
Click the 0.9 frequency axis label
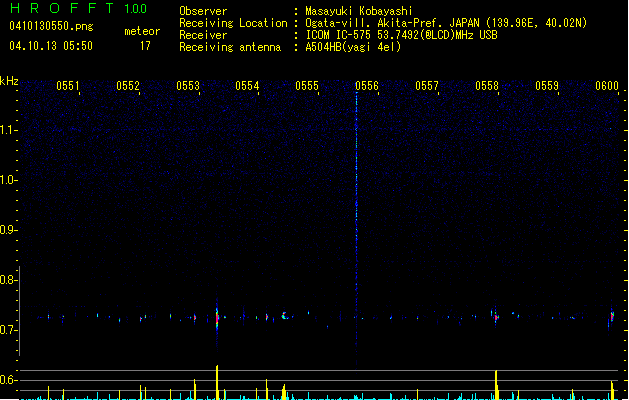click(8, 230)
